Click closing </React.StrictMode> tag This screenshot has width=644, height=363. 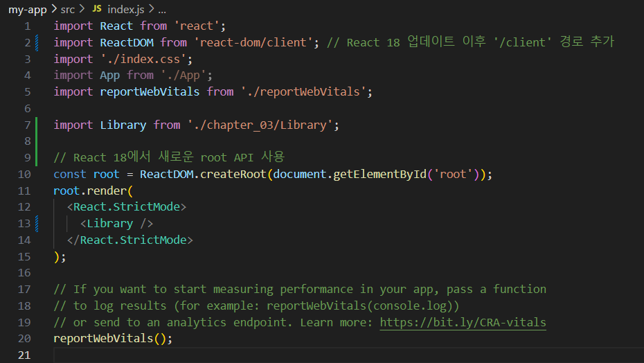point(129,240)
